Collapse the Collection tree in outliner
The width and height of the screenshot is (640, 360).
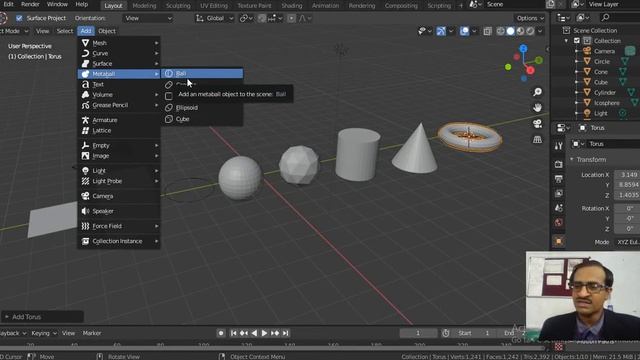point(567,41)
